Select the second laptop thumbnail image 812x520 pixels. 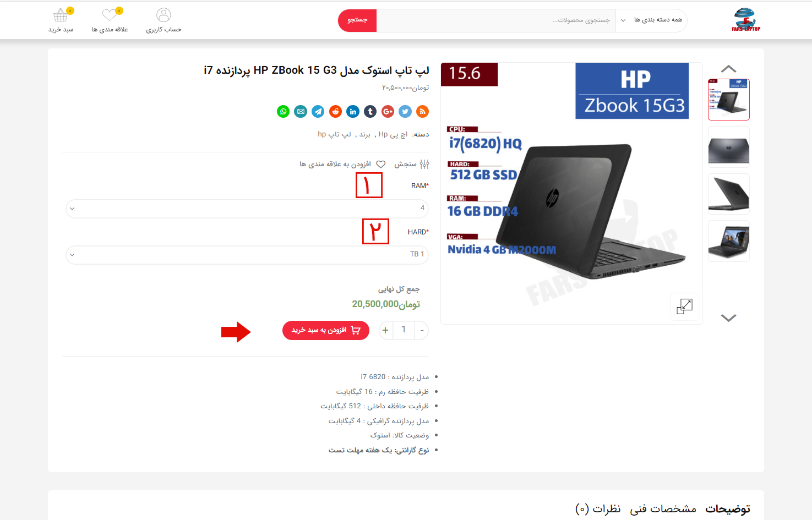pos(728,147)
